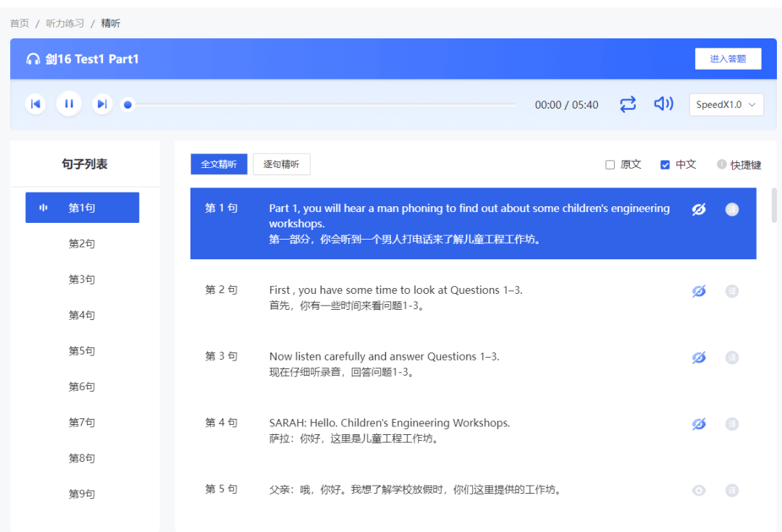Screen dimensions: 782x532
Task: Toggle eye visibility for sentence 第 5 句
Action: [x=699, y=491]
